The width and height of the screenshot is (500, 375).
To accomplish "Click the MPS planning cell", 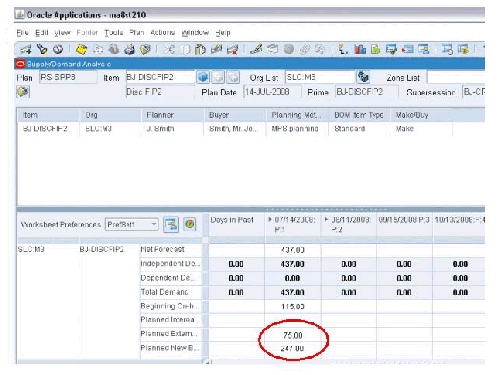I will 297,129.
